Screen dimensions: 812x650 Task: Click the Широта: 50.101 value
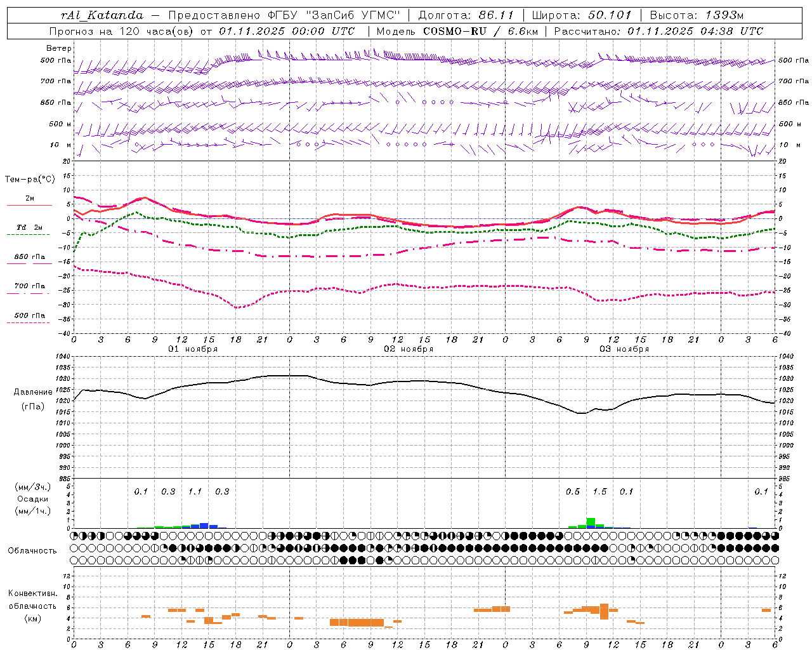(582, 15)
